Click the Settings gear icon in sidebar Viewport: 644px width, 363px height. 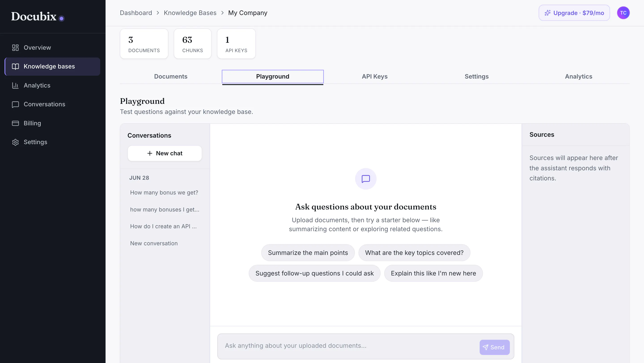coord(15,142)
